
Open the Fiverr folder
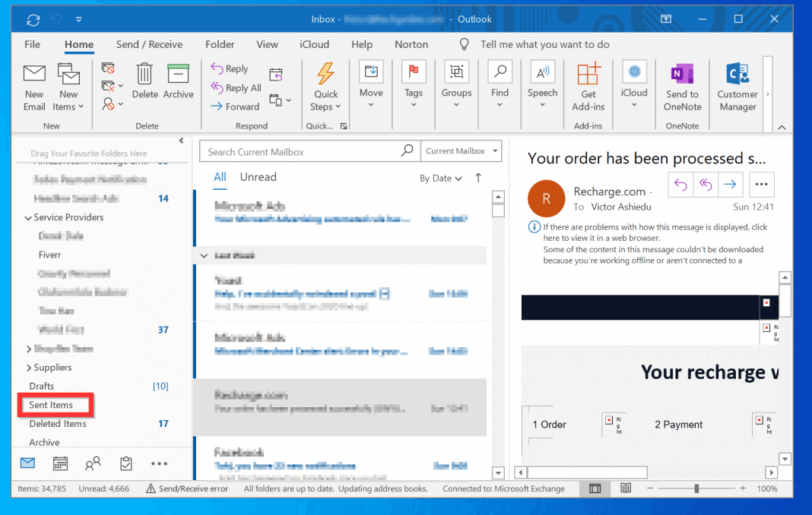(x=49, y=254)
